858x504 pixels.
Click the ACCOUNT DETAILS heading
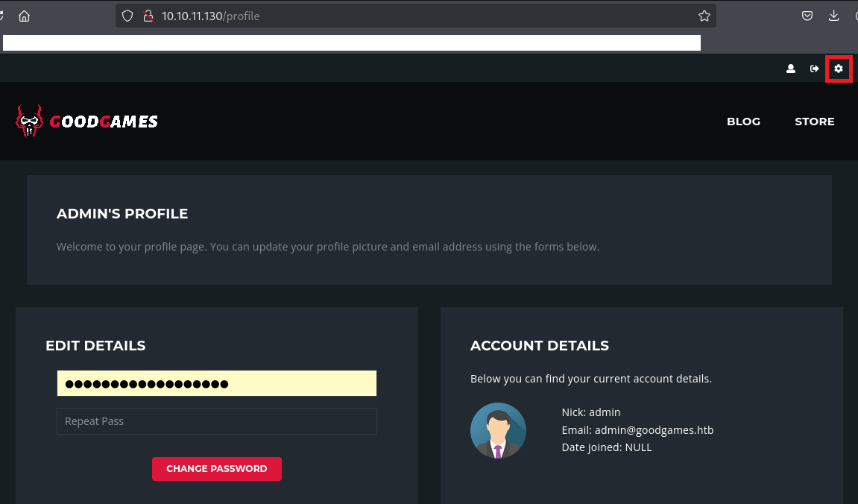[x=539, y=346]
